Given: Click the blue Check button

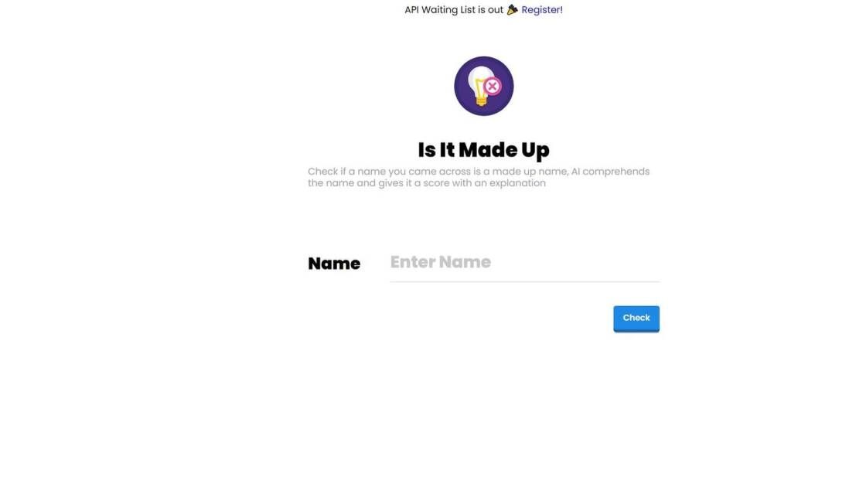Looking at the screenshot, I should (636, 318).
